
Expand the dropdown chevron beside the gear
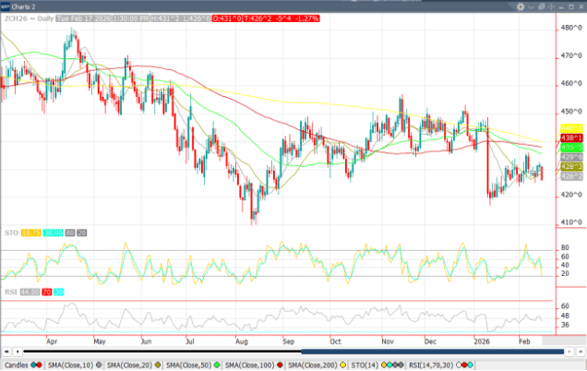pyautogui.click(x=531, y=7)
